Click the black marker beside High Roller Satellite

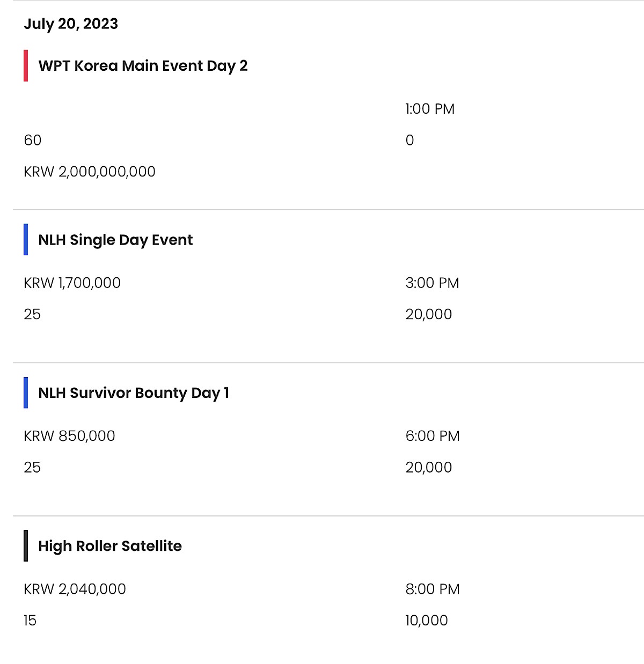(26, 545)
